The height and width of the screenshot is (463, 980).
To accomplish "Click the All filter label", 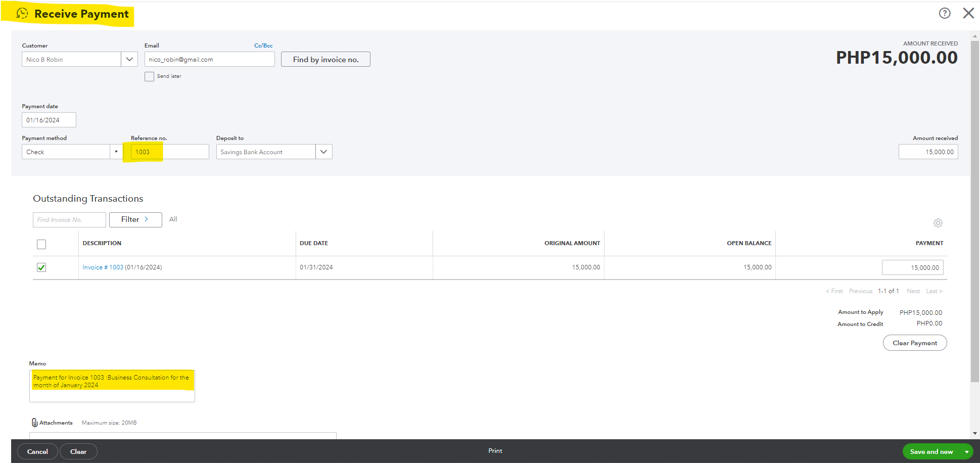I will click(173, 219).
